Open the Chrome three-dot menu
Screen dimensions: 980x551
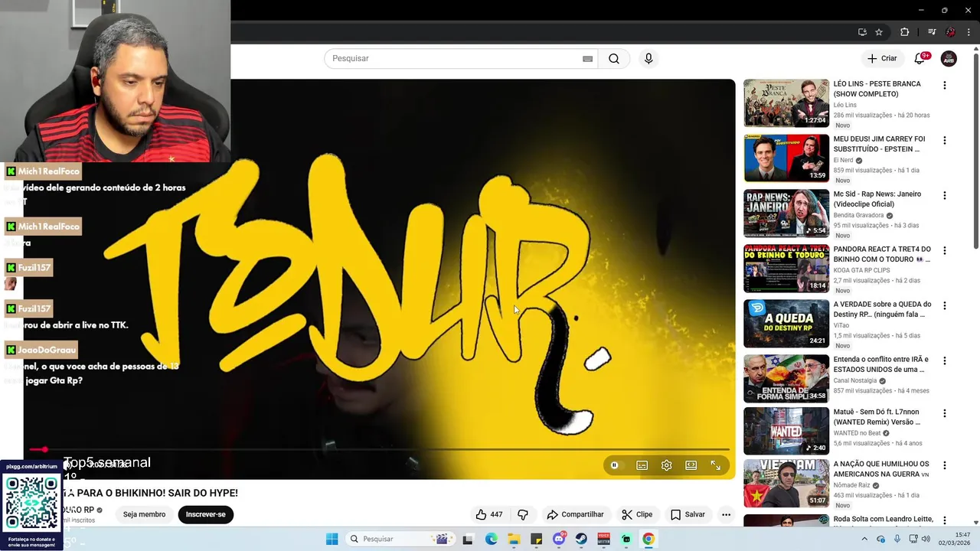[x=969, y=32]
